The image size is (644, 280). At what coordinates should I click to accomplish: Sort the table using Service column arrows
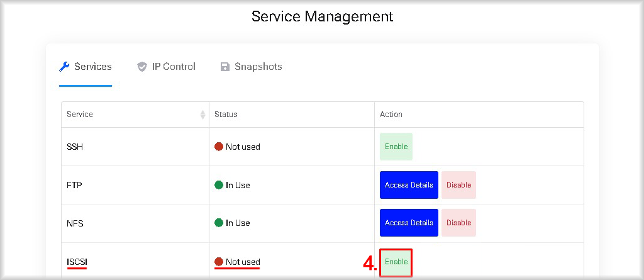pos(203,115)
